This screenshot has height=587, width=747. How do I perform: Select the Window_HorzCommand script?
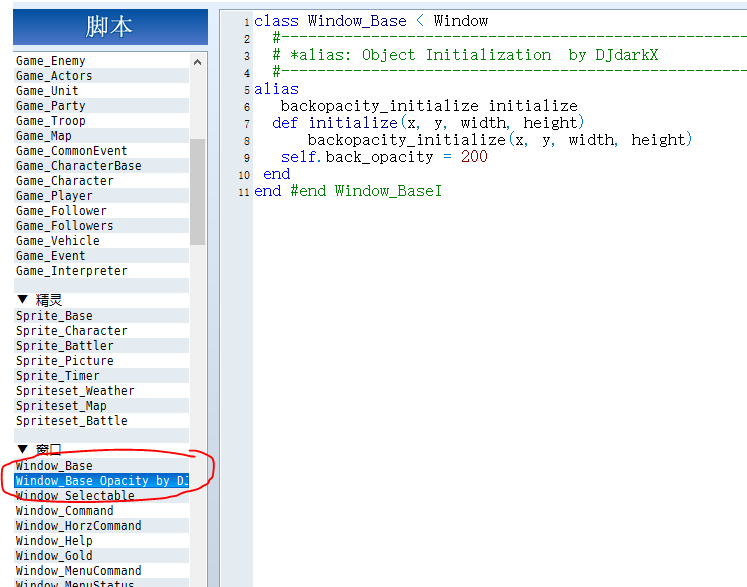[x=101, y=526]
